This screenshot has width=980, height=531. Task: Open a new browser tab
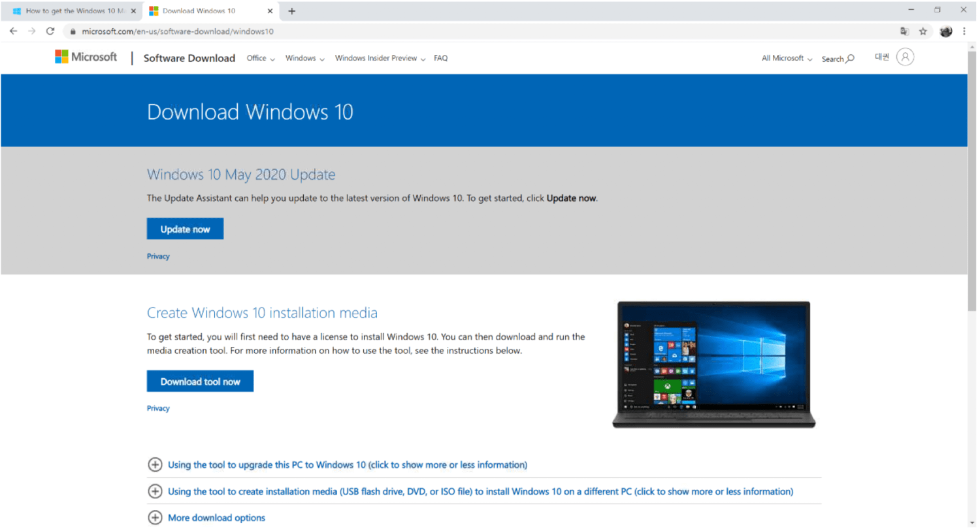pyautogui.click(x=292, y=11)
